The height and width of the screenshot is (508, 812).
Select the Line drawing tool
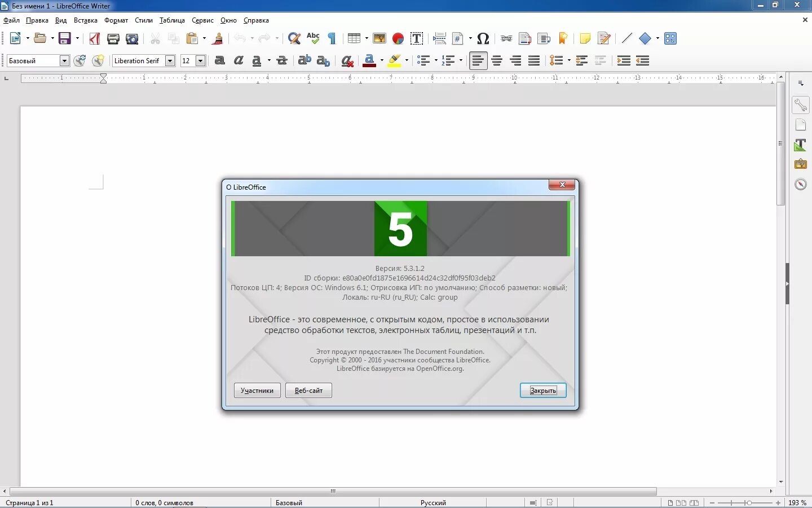click(x=626, y=38)
